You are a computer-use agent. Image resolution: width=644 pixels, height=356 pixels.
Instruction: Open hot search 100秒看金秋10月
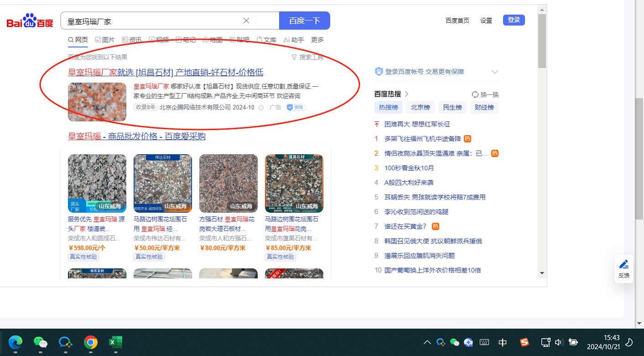(x=409, y=168)
